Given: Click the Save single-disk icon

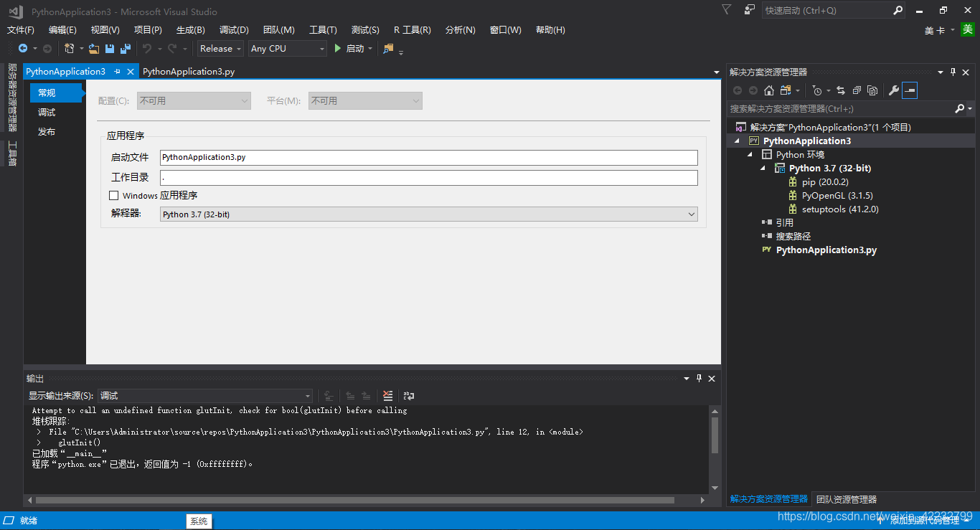Looking at the screenshot, I should coord(110,49).
